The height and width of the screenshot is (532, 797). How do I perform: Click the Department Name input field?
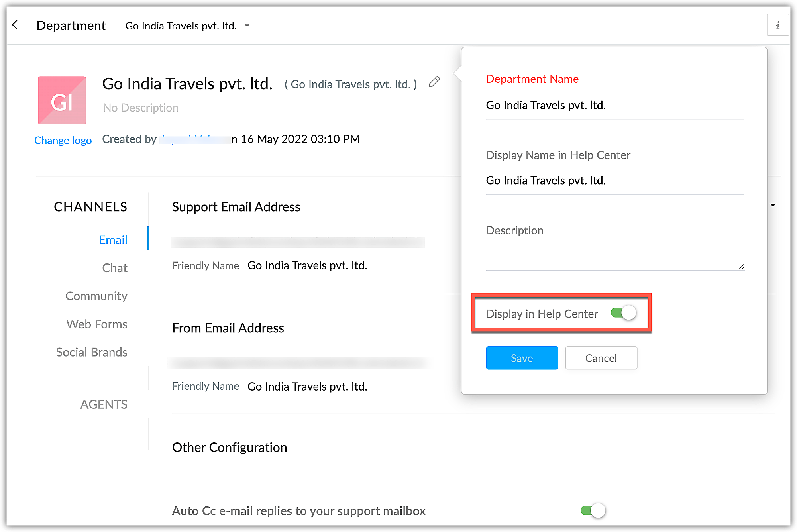click(x=614, y=106)
